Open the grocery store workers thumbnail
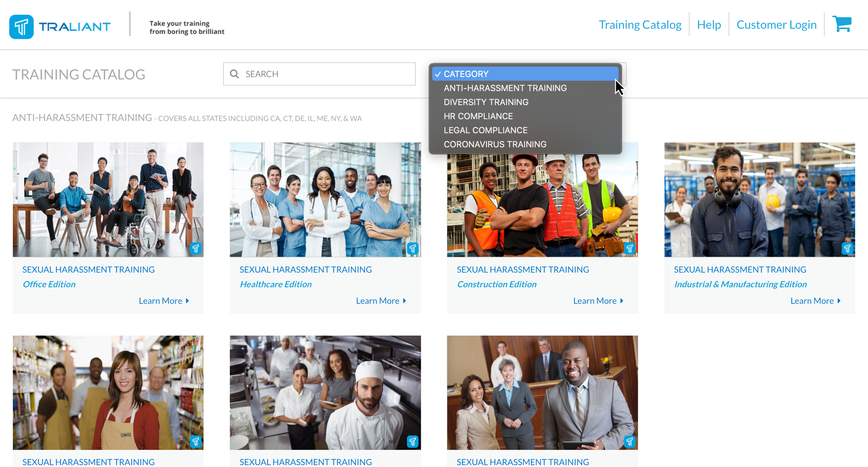The width and height of the screenshot is (868, 467). 108,392
